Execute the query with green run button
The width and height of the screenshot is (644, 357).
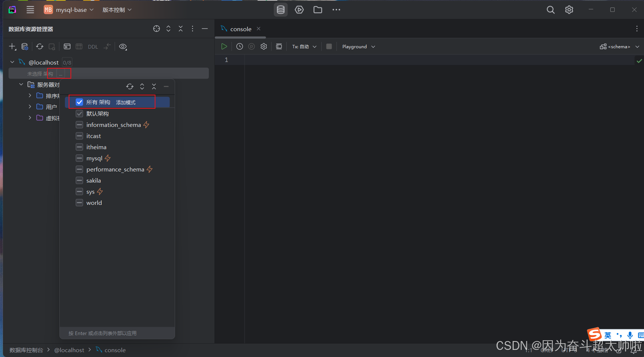click(224, 47)
